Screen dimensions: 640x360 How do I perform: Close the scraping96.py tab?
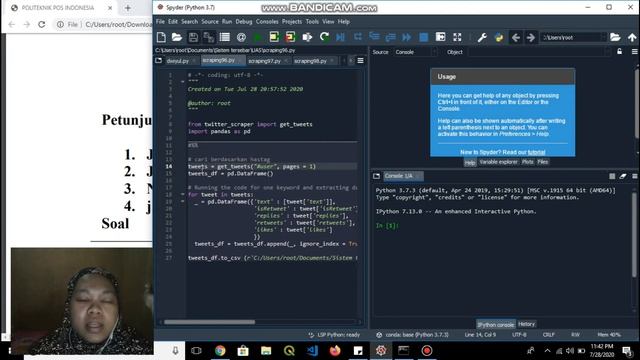[x=240, y=61]
